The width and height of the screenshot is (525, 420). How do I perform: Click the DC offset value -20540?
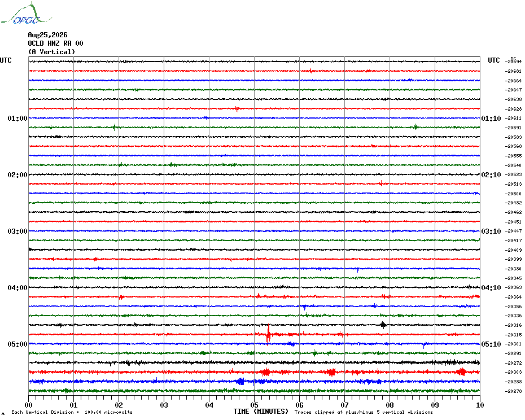click(513, 165)
